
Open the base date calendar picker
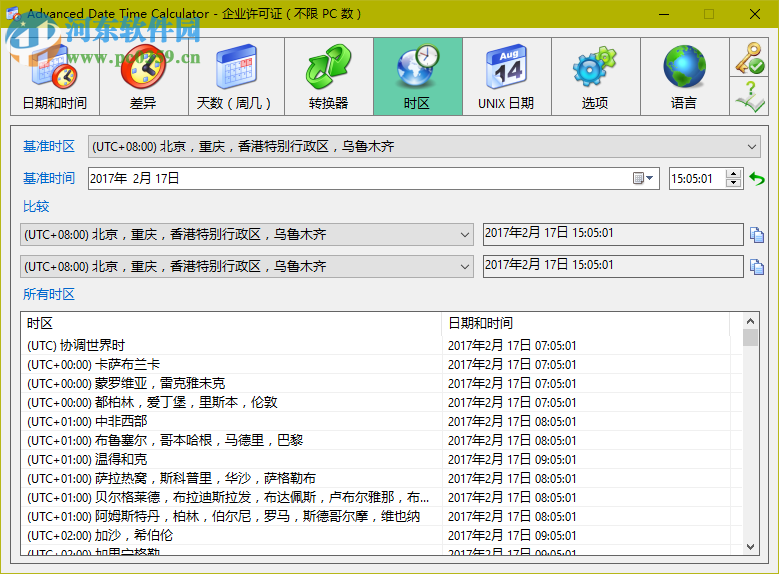pyautogui.click(x=643, y=178)
